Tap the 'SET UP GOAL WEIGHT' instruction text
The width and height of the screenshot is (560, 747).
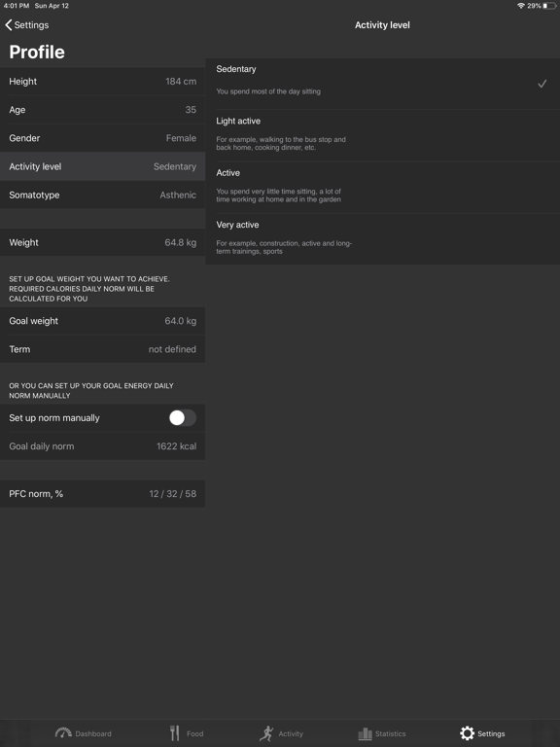click(x=89, y=289)
